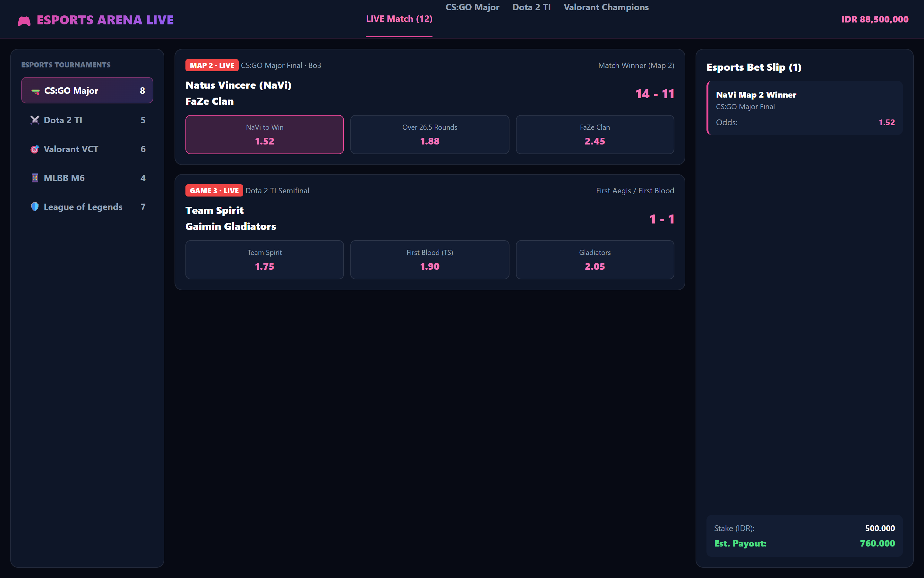The height and width of the screenshot is (578, 924).
Task: Click the stake amount 500.000
Action: 880,528
